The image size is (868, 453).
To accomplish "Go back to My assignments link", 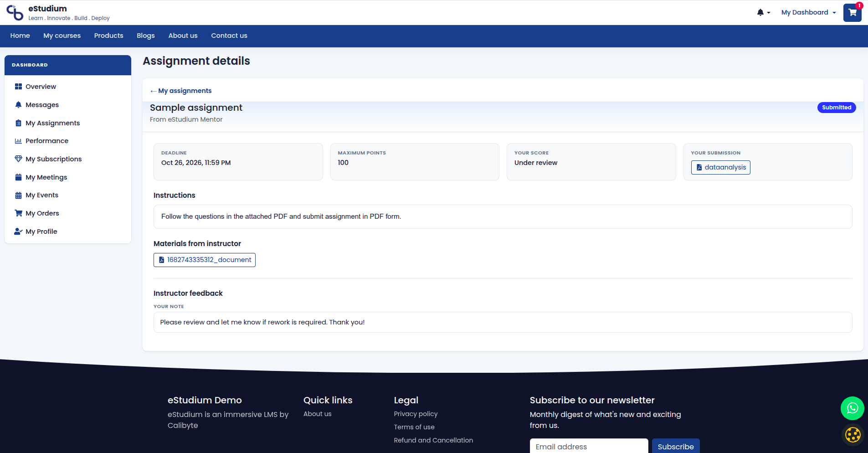I will coord(181,91).
